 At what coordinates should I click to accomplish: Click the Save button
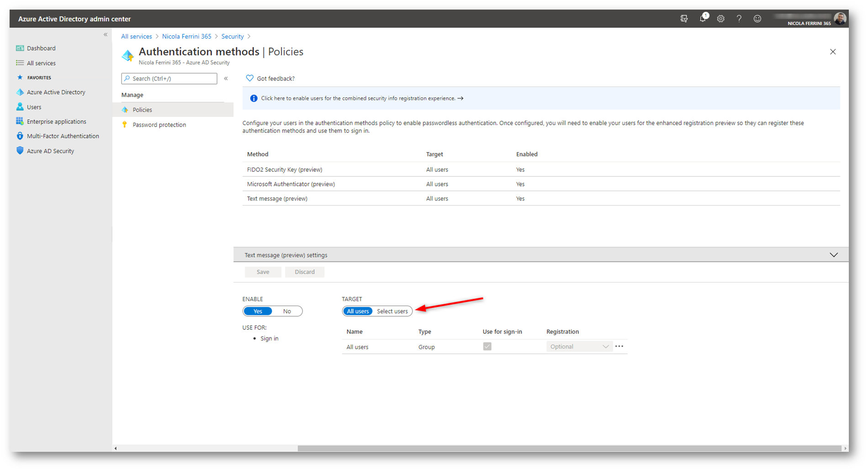click(x=263, y=272)
